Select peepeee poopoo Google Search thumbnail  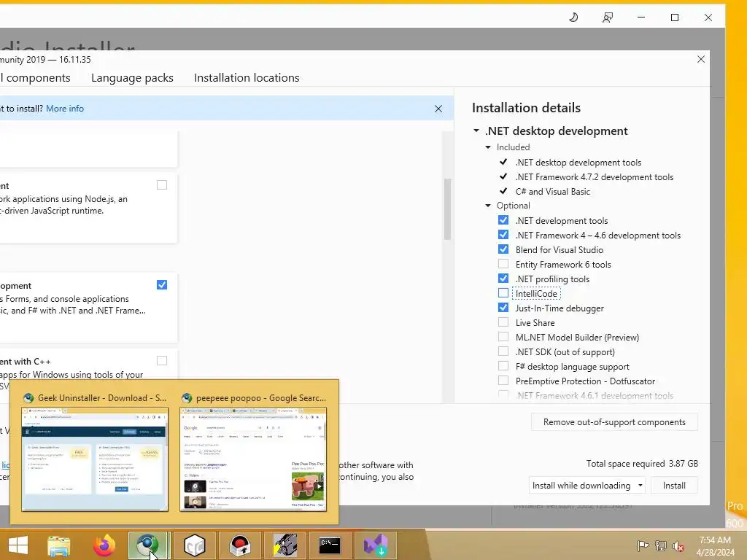coord(253,459)
